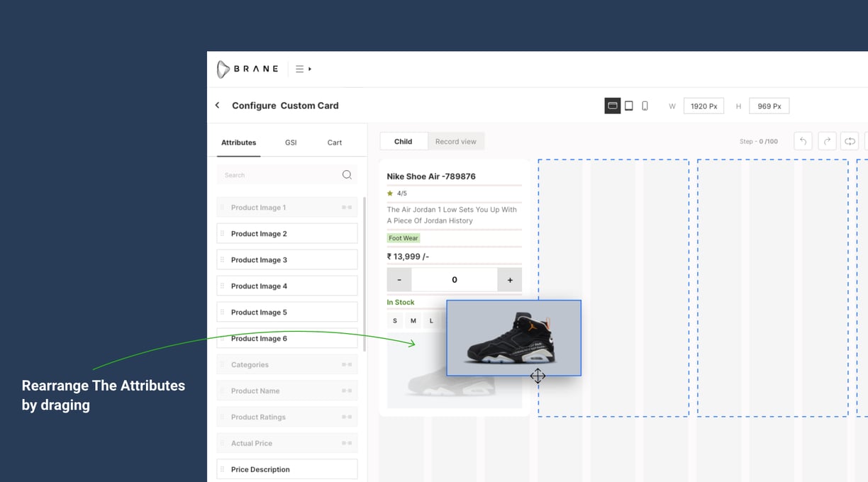Click the dots icon on Product Image 1
868x482 pixels.
pyautogui.click(x=347, y=207)
